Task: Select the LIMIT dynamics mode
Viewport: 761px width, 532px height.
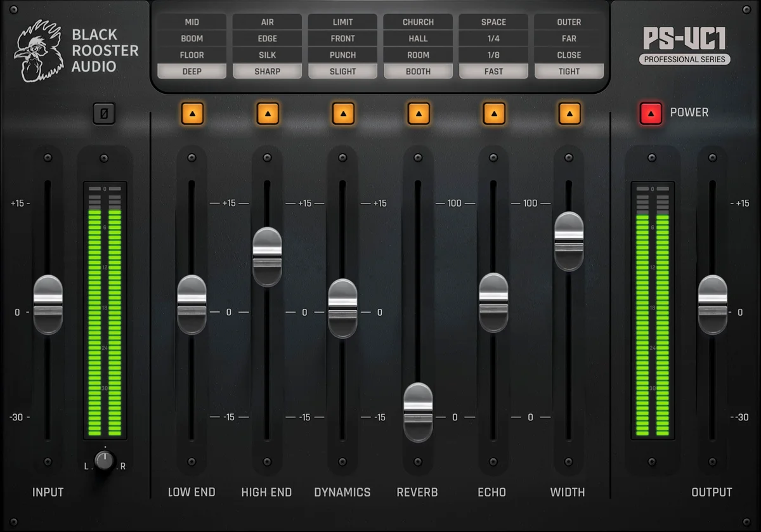Action: point(342,22)
